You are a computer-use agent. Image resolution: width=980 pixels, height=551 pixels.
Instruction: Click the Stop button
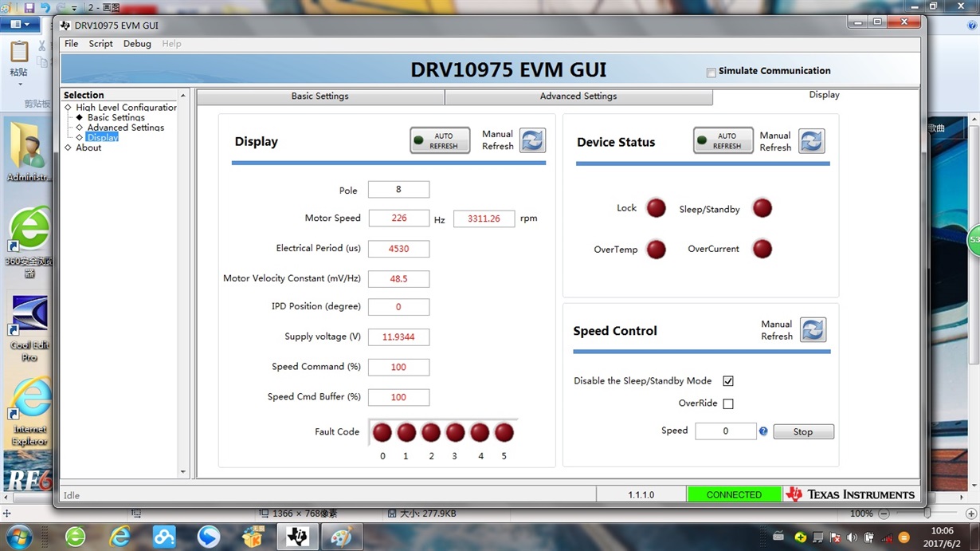[803, 431]
